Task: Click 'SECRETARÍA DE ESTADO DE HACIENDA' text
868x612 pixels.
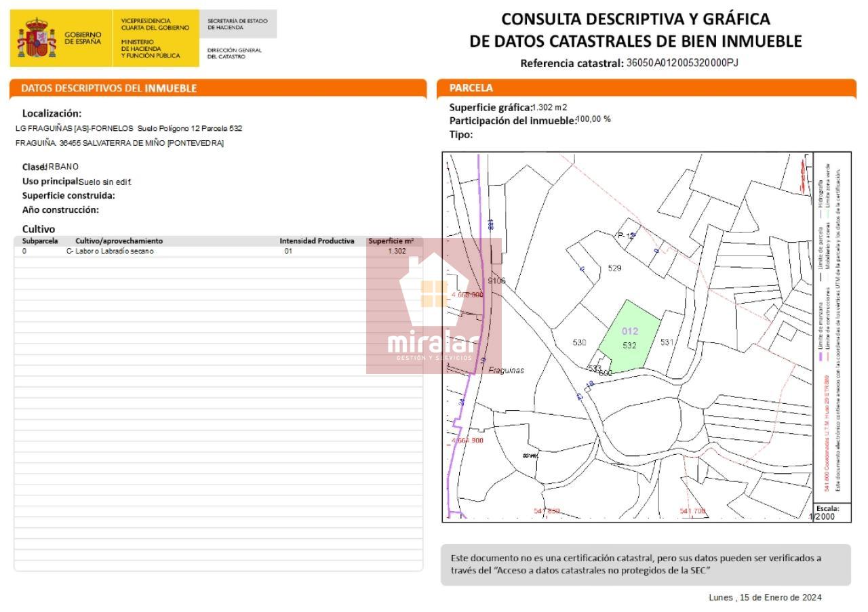Action: point(237,24)
